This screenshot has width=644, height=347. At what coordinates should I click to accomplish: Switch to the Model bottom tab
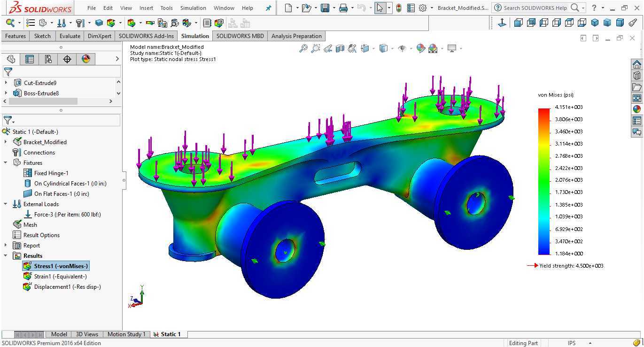coord(59,334)
